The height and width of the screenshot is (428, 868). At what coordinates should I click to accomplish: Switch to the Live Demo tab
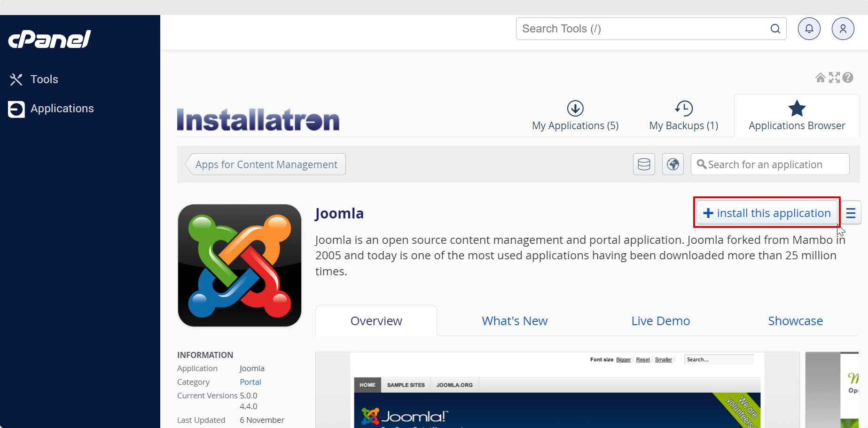(660, 321)
